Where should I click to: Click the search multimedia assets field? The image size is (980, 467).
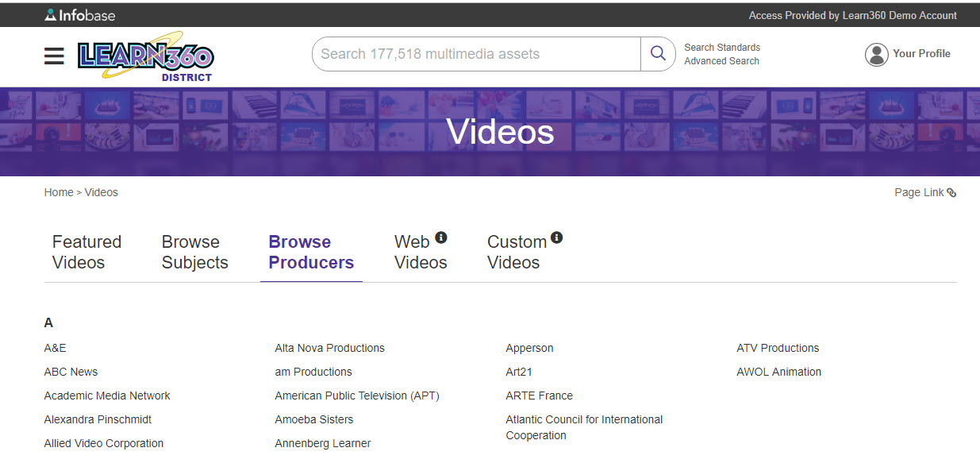476,54
